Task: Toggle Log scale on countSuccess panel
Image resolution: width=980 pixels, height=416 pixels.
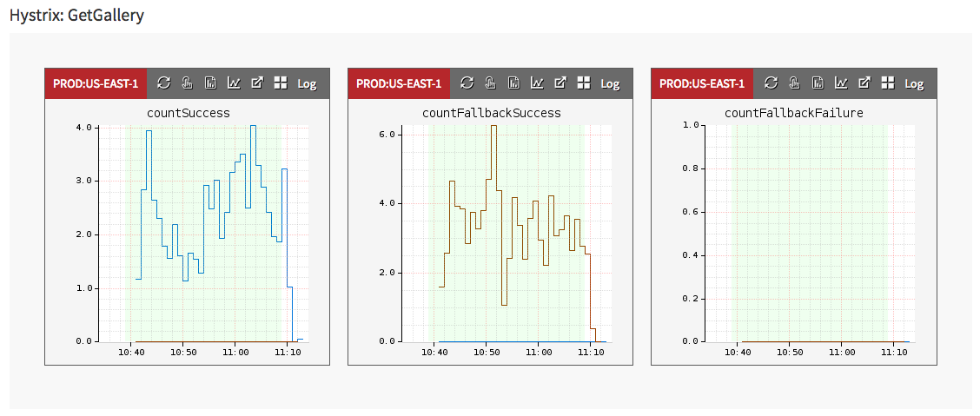Action: (x=307, y=83)
